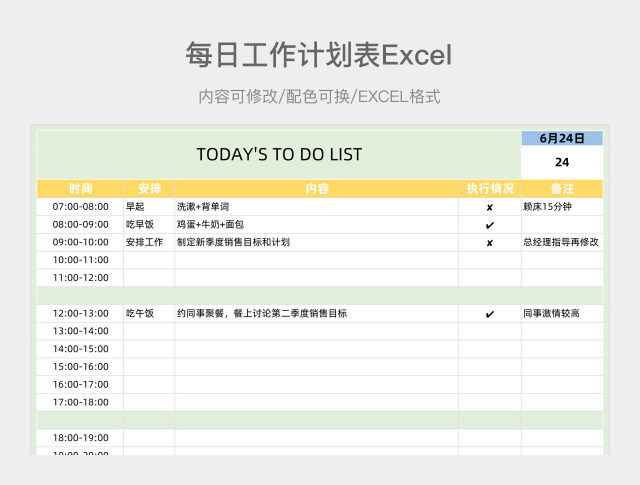
Task: Select the 安排 column header
Action: 149,188
